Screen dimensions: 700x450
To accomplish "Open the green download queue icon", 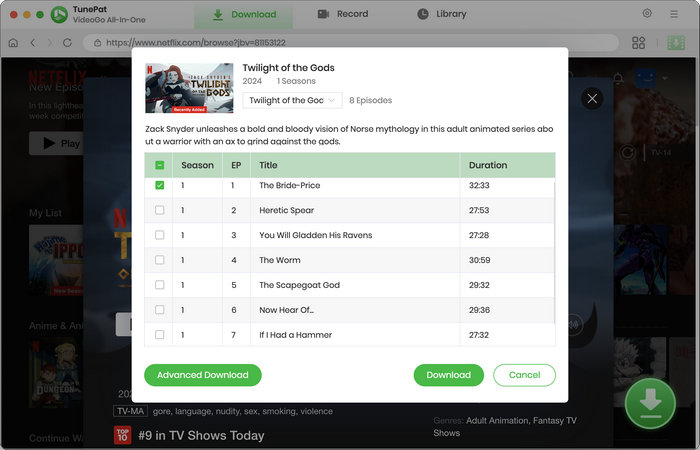I will (676, 42).
